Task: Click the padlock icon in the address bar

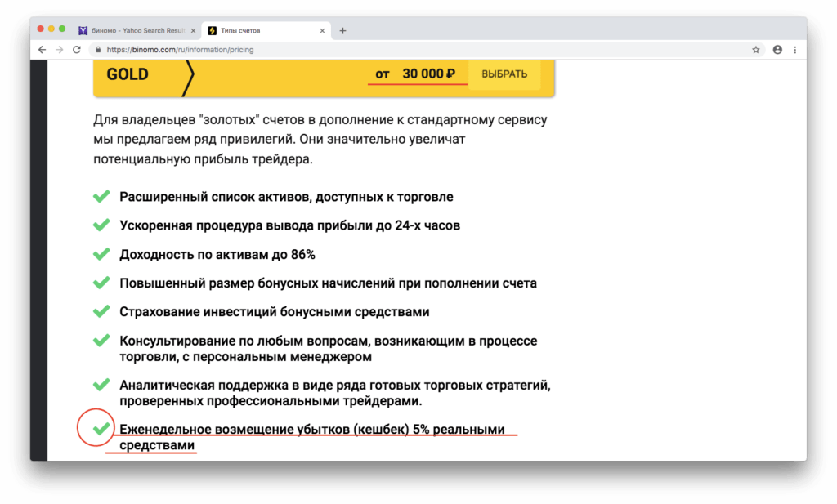Action: [x=97, y=49]
